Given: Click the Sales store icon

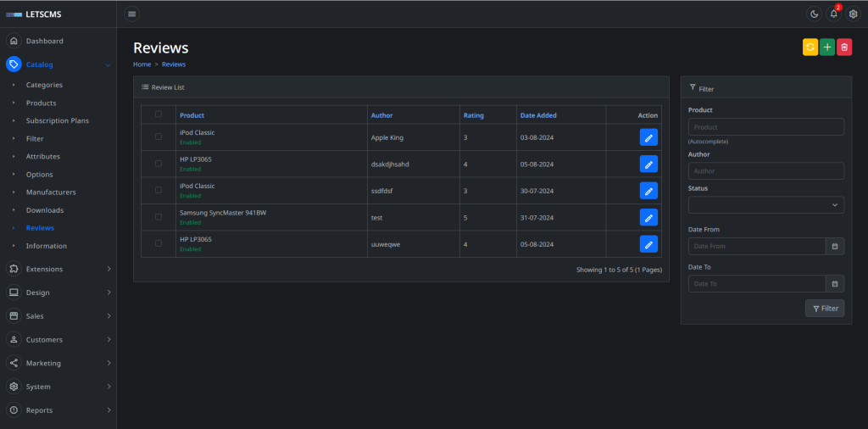Looking at the screenshot, I should [x=14, y=316].
